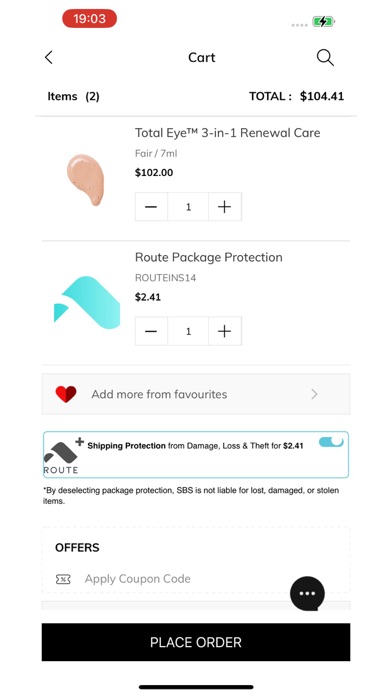The width and height of the screenshot is (392, 696).
Task: Toggle the Shipping Protection switch
Action: [331, 442]
